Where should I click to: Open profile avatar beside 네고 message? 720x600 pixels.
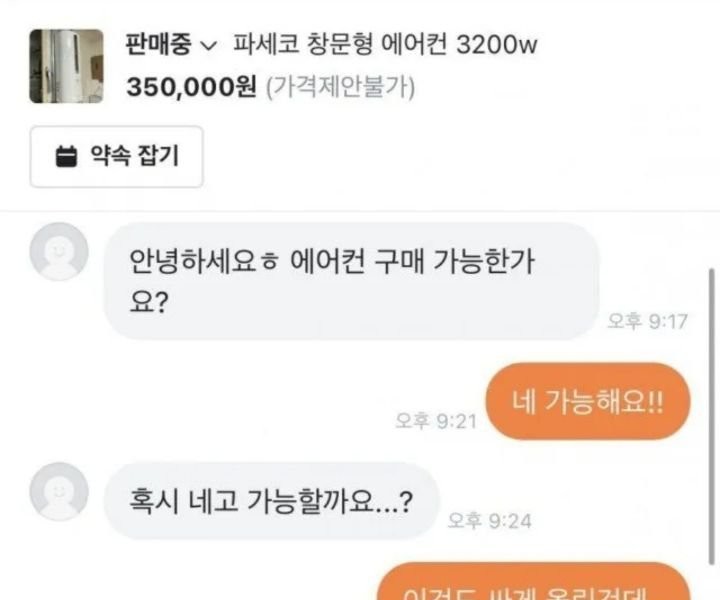coord(59,492)
